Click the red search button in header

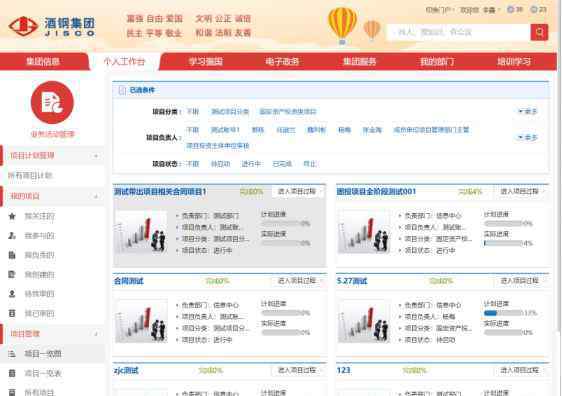(x=539, y=33)
